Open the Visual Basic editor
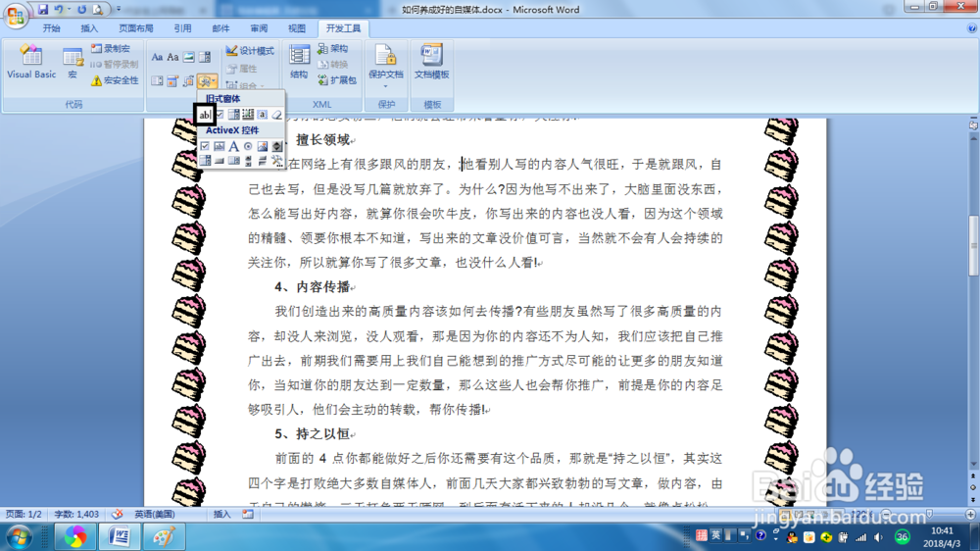 31,62
